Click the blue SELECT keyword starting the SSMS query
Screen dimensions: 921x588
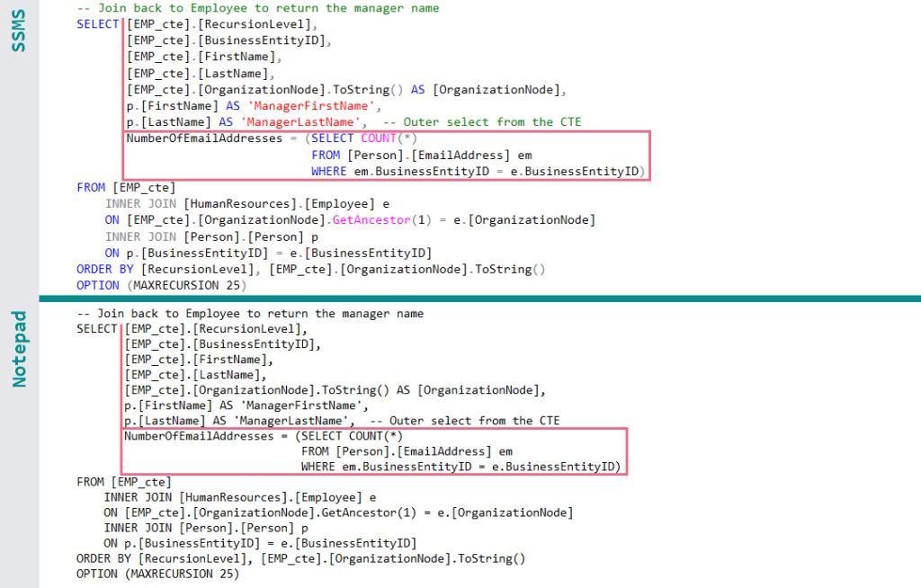point(97,24)
